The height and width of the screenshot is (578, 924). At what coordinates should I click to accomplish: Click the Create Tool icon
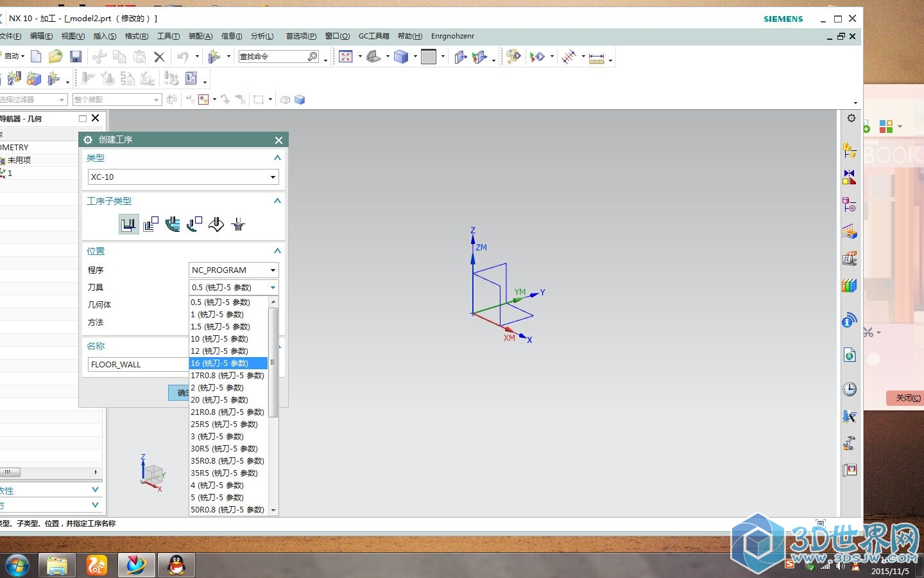pos(14,78)
